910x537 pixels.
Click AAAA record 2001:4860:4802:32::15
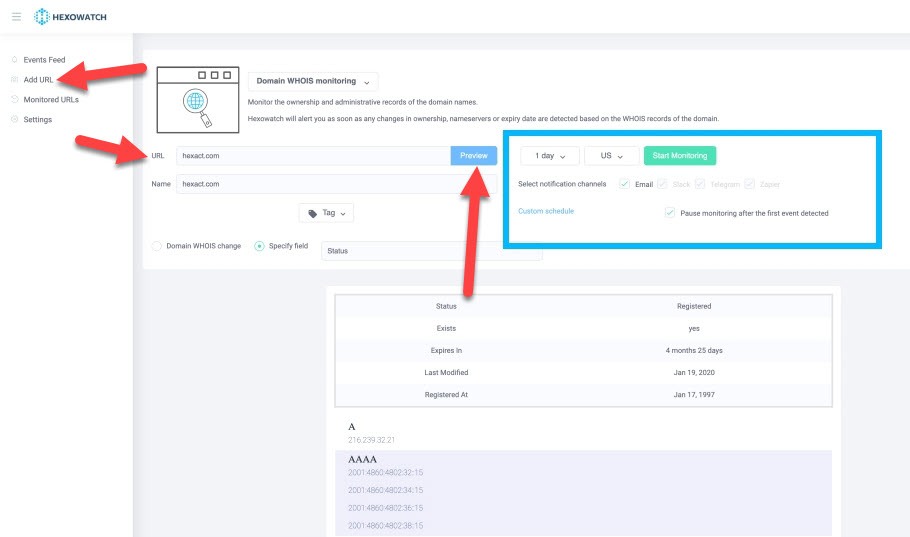coord(385,473)
